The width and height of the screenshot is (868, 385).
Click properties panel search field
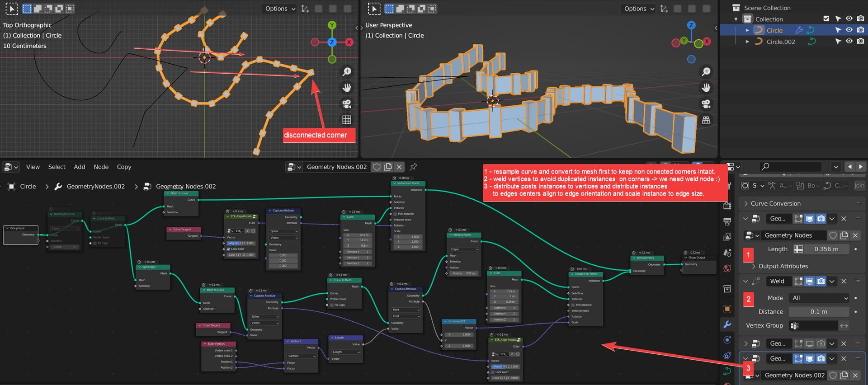pyautogui.click(x=790, y=167)
